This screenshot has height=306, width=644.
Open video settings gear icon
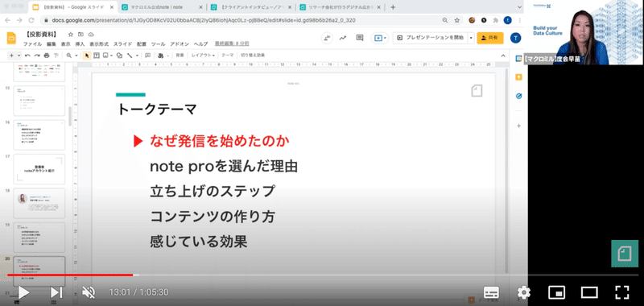click(524, 292)
